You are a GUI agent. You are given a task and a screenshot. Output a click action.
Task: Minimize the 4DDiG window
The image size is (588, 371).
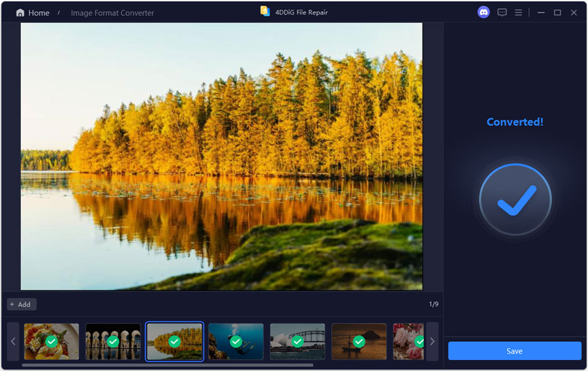541,12
